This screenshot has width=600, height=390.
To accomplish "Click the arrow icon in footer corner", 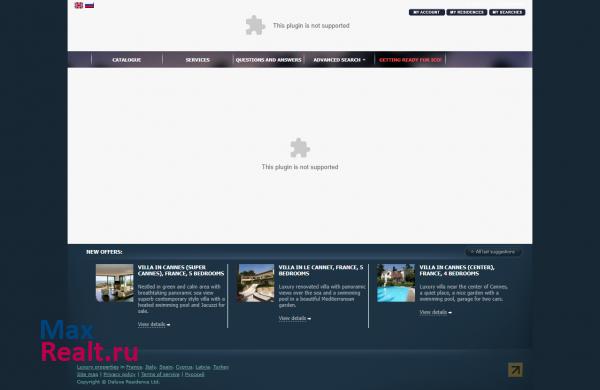I will coord(515,370).
